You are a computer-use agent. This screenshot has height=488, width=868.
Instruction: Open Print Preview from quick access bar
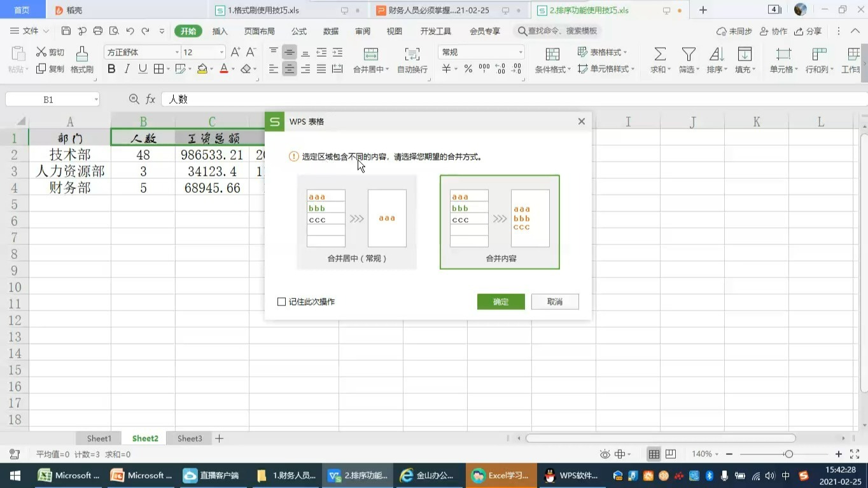tap(114, 31)
